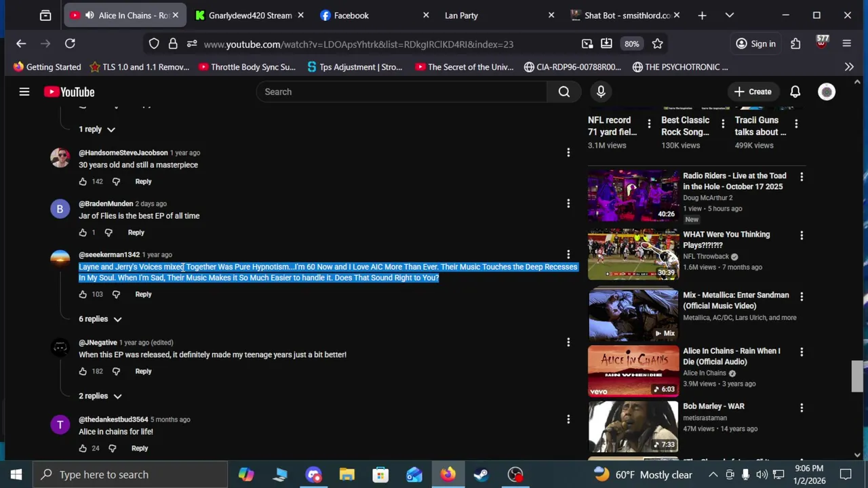The height and width of the screenshot is (488, 868).
Task: Dislike HandsomeSteveJacobson's comment
Action: pyautogui.click(x=116, y=182)
